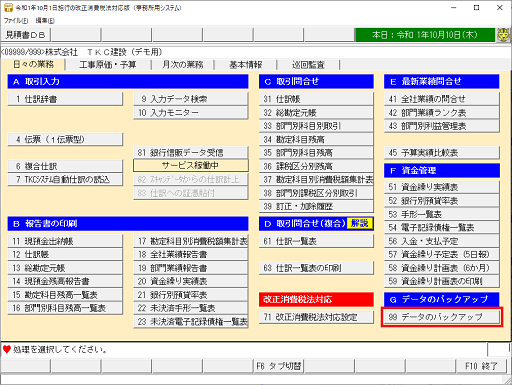The width and height of the screenshot is (512, 385).
Task: Open 34 勘定科目残高
Action: click(x=316, y=139)
